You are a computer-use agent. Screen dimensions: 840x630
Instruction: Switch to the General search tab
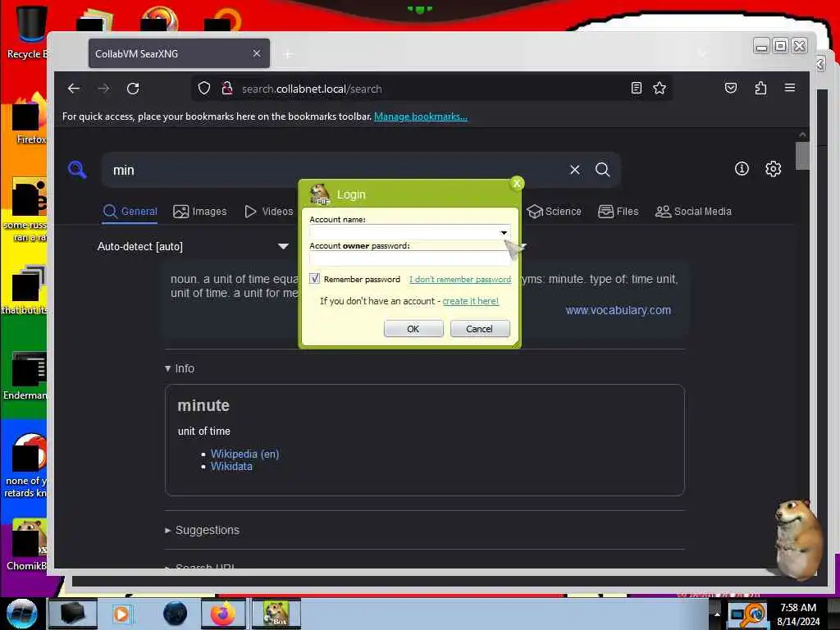tap(130, 212)
